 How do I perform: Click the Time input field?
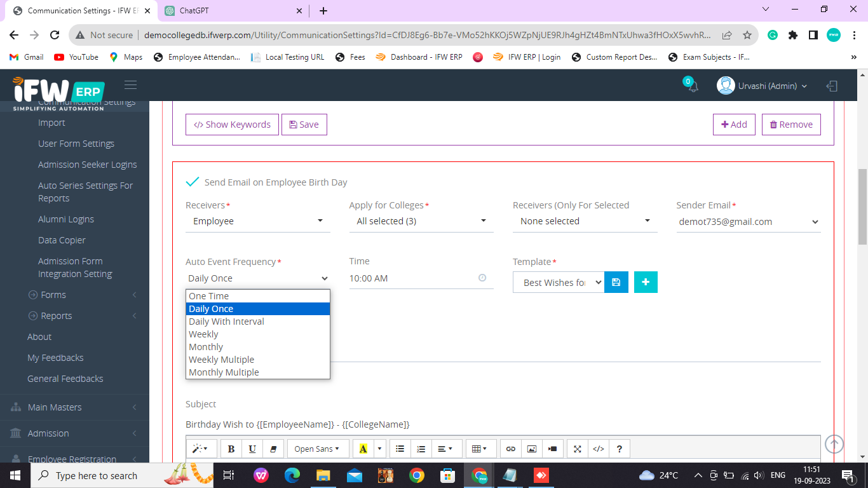421,278
